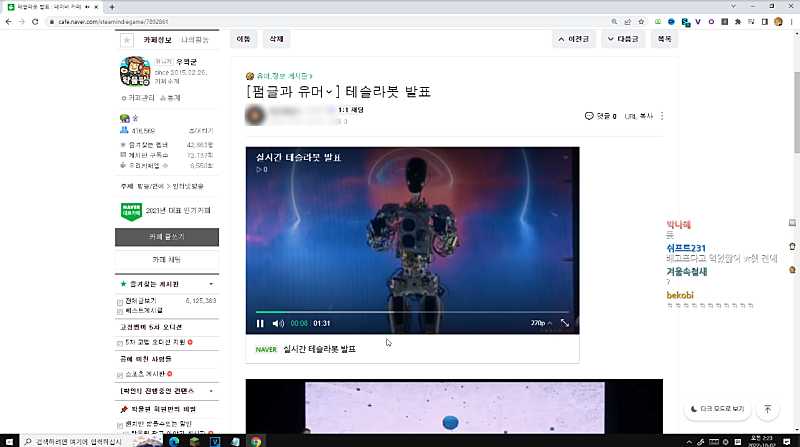Open 카페 채팅
Viewport: 800px width, 447px height.
pos(167,260)
